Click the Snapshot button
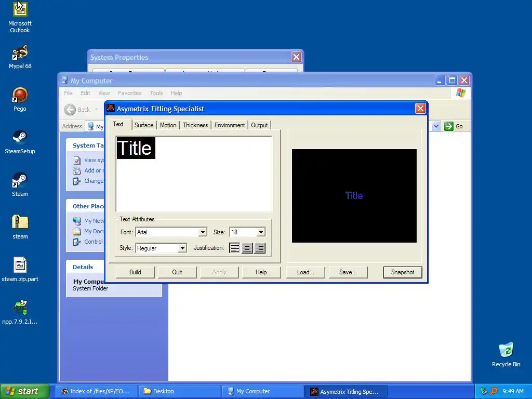The image size is (532, 399). point(403,272)
